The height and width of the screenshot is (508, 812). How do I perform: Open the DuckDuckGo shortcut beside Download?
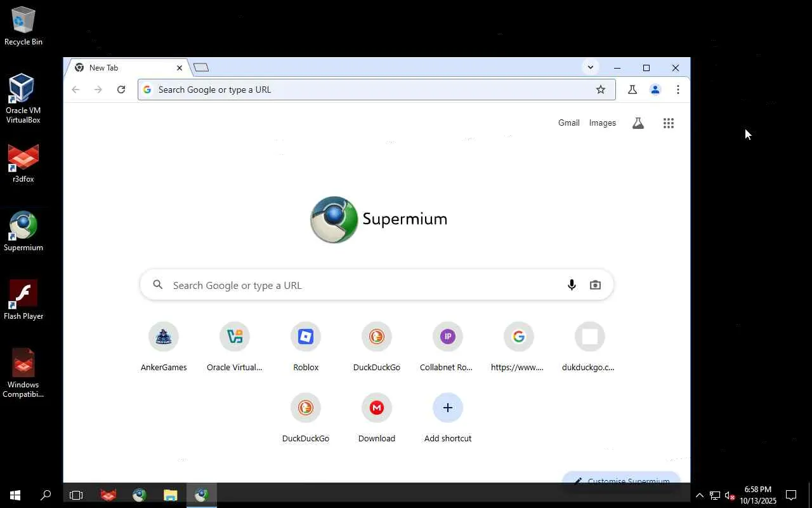coord(306,418)
